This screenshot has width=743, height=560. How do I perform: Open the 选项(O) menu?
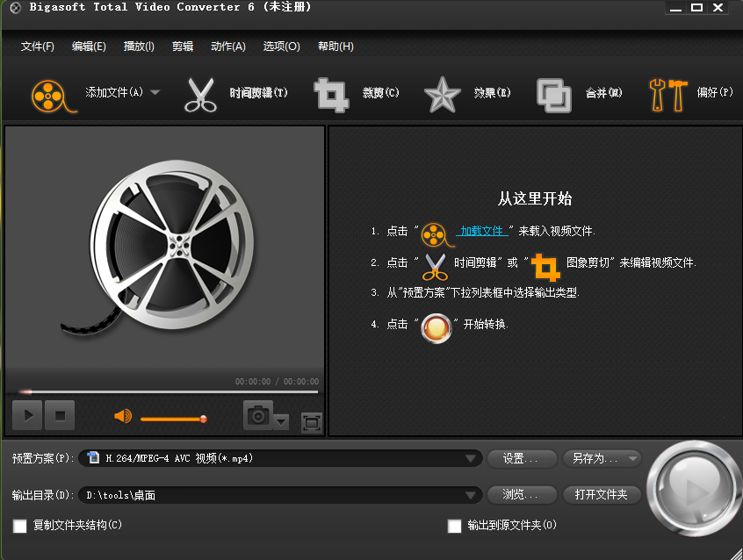281,47
